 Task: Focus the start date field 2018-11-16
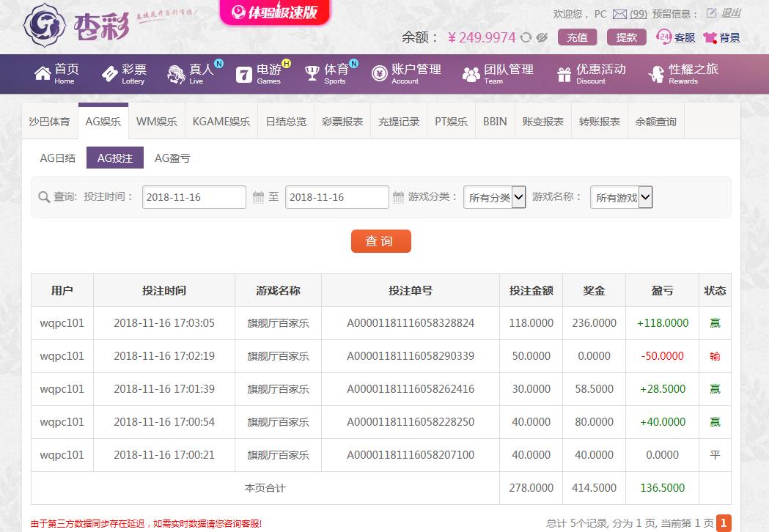pos(194,197)
